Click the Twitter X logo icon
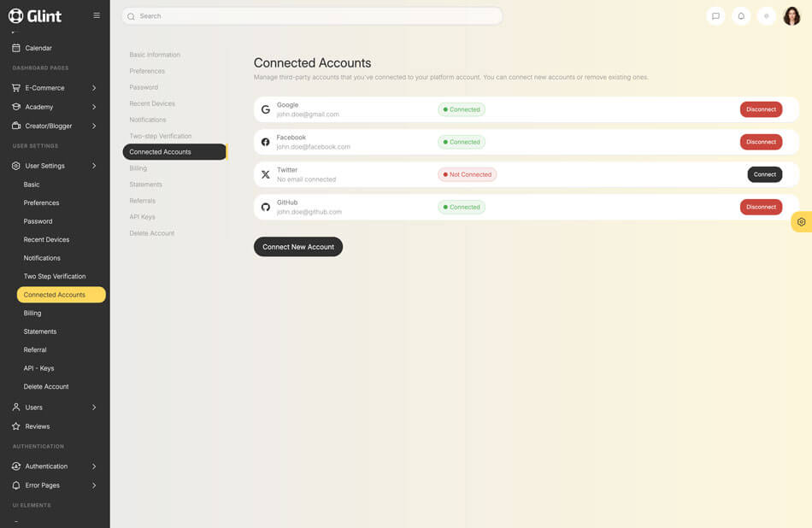This screenshot has height=528, width=812. 266,174
